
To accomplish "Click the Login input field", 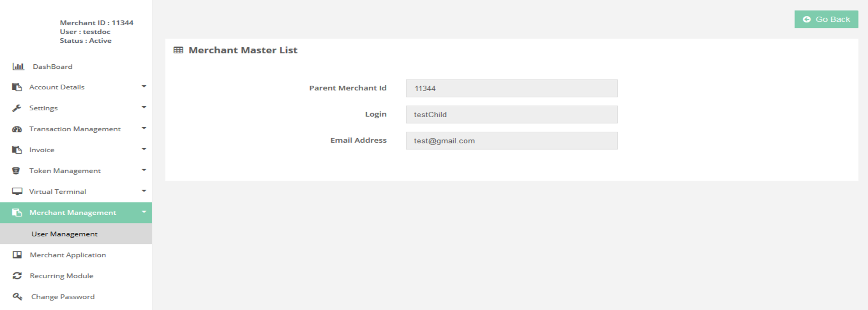I will [x=511, y=114].
